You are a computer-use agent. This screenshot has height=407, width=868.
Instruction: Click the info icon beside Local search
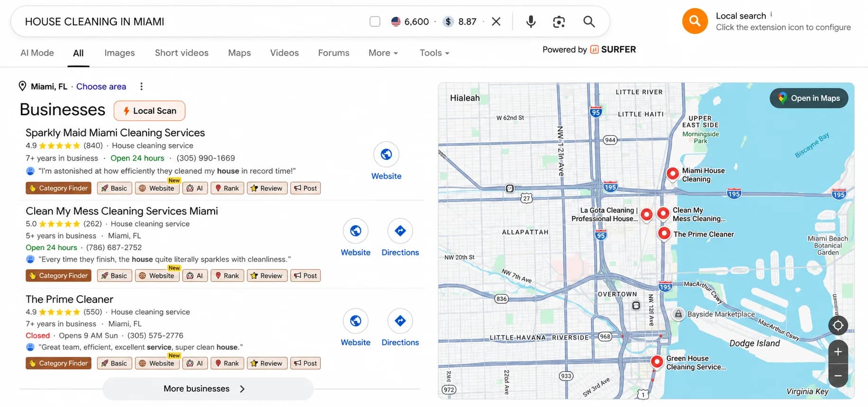pos(771,14)
